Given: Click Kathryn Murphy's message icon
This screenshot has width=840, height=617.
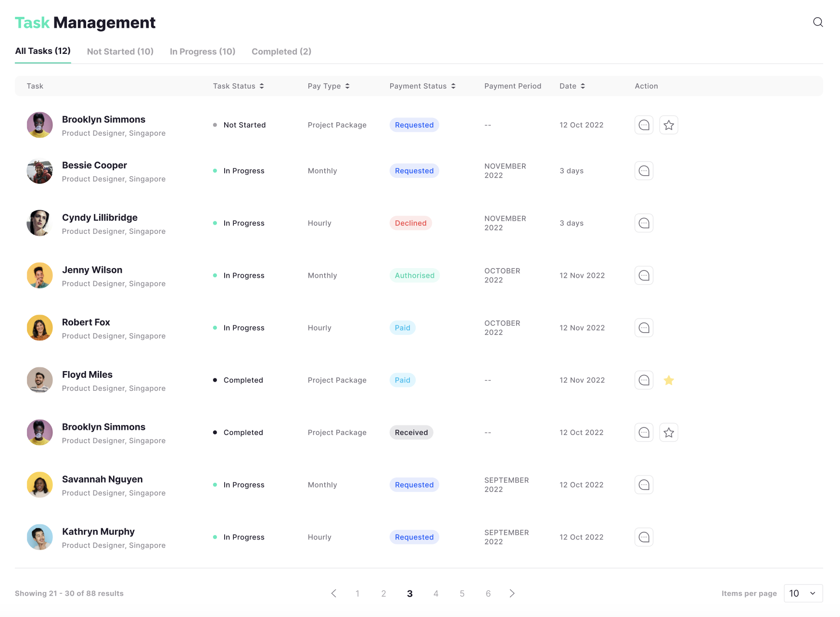Looking at the screenshot, I should coord(644,537).
